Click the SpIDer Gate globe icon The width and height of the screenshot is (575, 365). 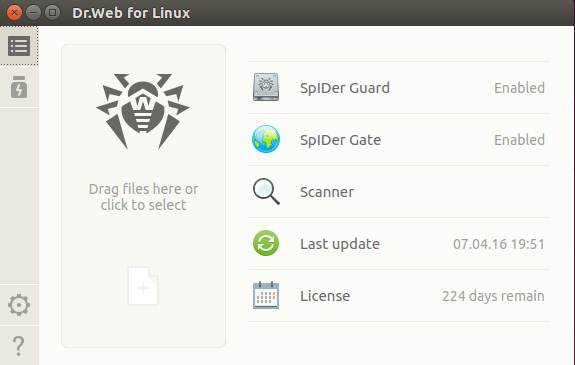(266, 139)
